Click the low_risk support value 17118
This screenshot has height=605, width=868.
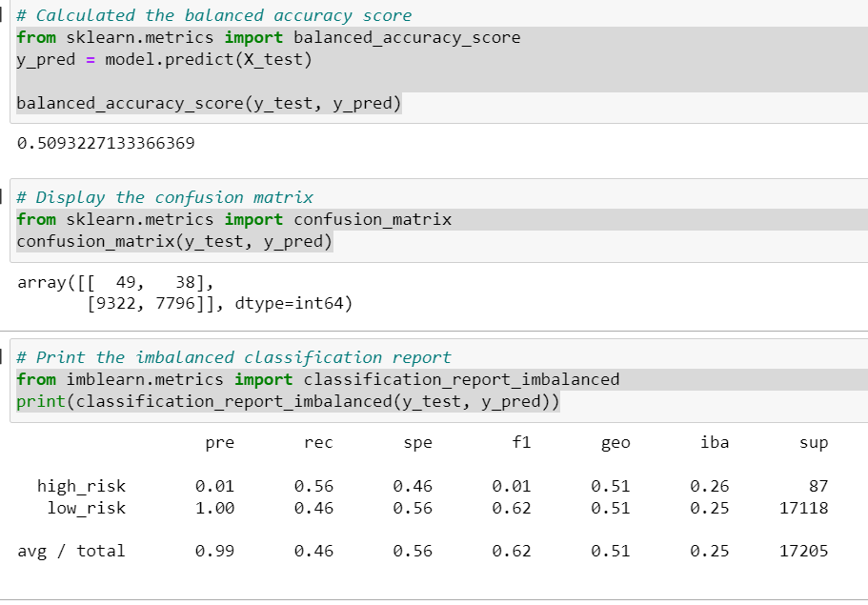(x=804, y=508)
